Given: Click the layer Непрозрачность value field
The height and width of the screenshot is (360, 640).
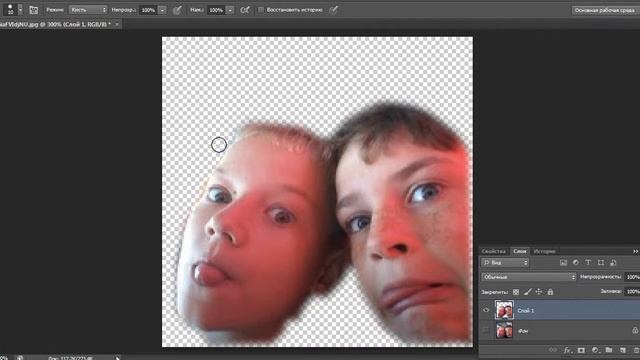Looking at the screenshot, I should (632, 277).
